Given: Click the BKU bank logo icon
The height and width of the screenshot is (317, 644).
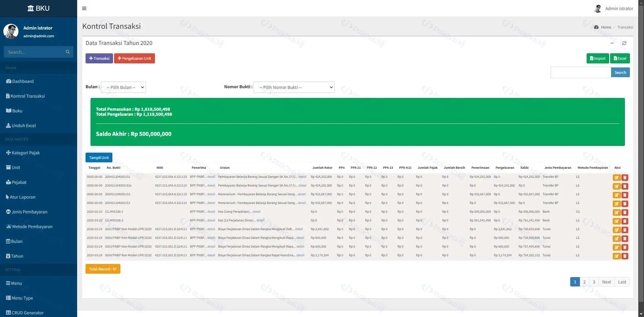Looking at the screenshot, I should 31,8.
